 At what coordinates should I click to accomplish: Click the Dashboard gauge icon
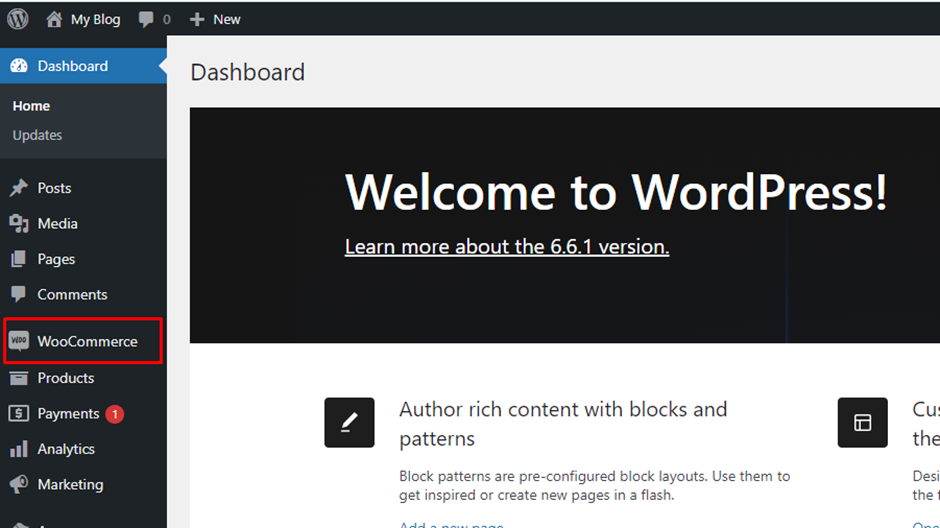point(19,66)
